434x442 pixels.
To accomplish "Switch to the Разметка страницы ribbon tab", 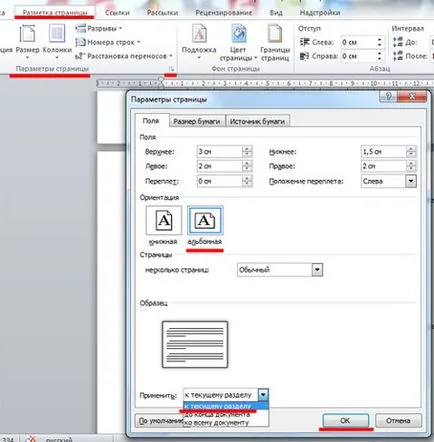I will pos(55,13).
